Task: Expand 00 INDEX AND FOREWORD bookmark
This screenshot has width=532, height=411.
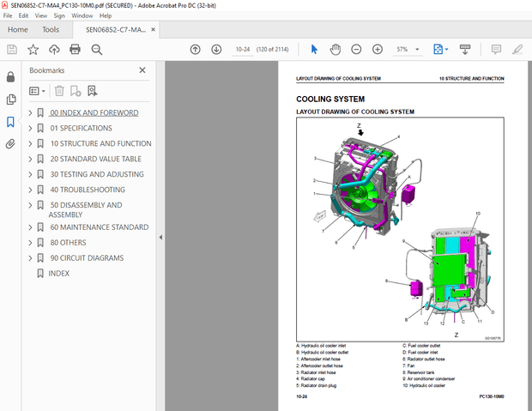Action: [x=30, y=112]
